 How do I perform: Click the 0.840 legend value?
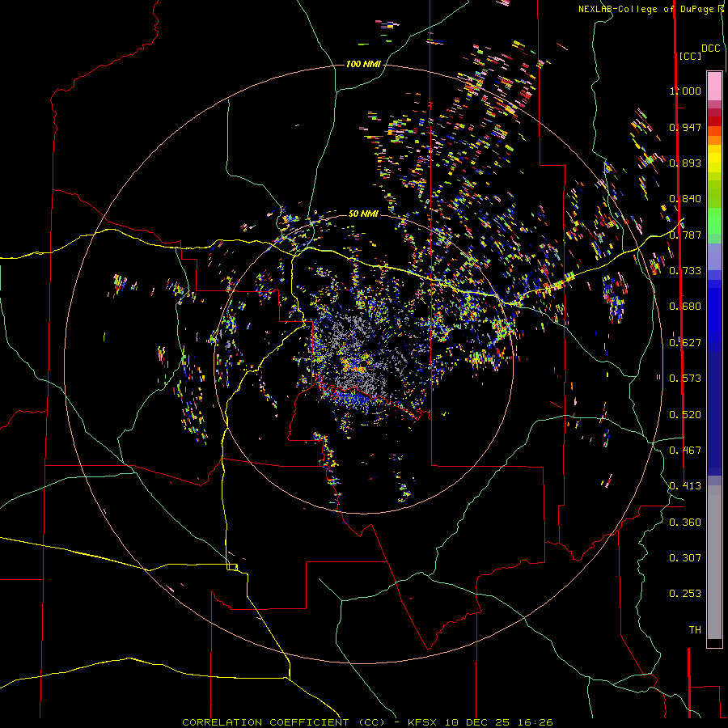[685, 199]
